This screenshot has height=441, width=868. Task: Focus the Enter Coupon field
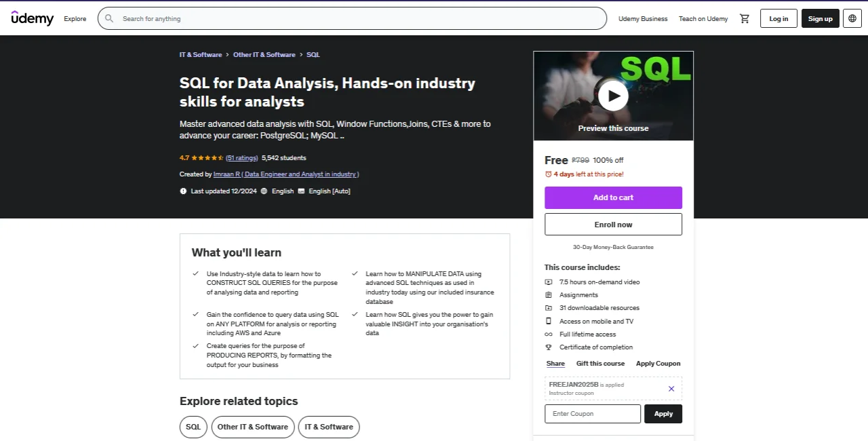coord(593,414)
